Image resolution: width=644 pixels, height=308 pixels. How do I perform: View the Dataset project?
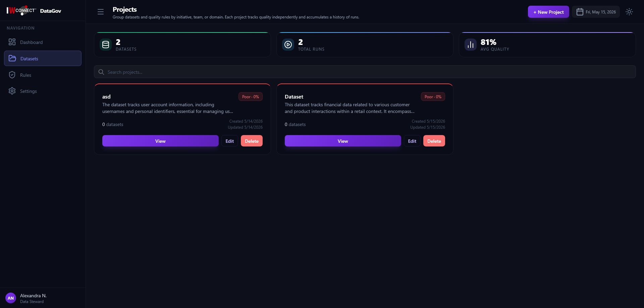tap(343, 141)
